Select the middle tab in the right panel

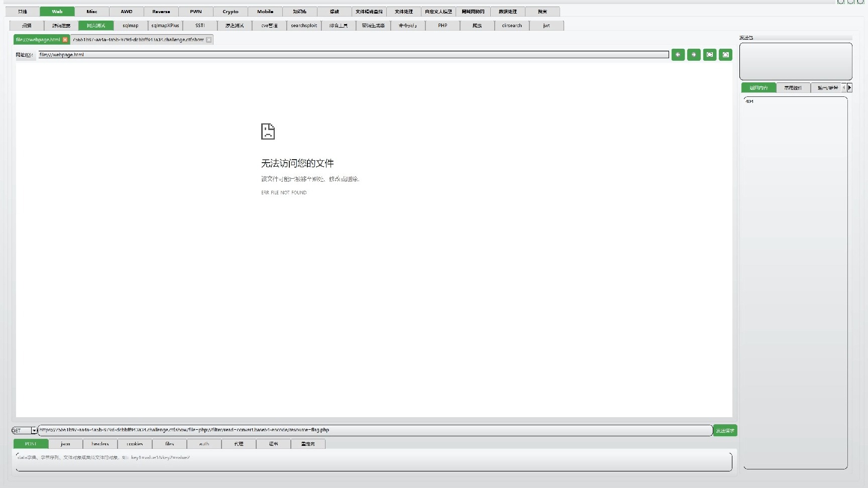pyautogui.click(x=793, y=88)
